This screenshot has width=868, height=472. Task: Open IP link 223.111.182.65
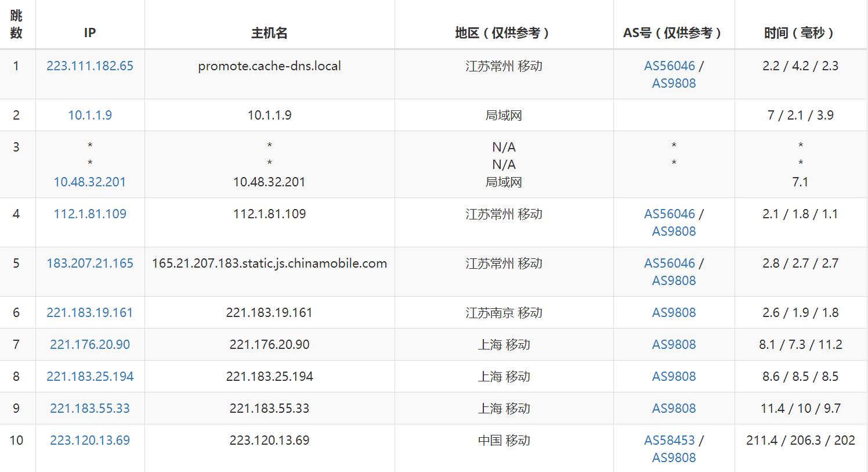pos(90,66)
